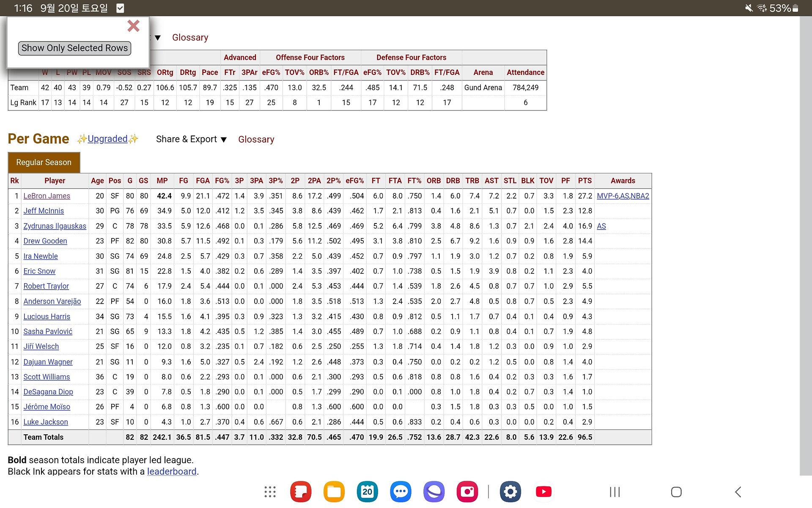812x508 pixels.
Task: Tap the recent apps navigation button
Action: click(614, 492)
